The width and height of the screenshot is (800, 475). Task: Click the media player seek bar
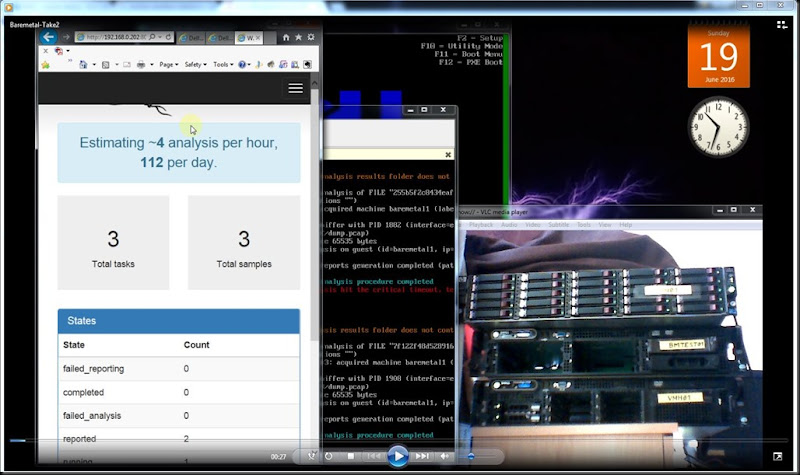[400, 440]
